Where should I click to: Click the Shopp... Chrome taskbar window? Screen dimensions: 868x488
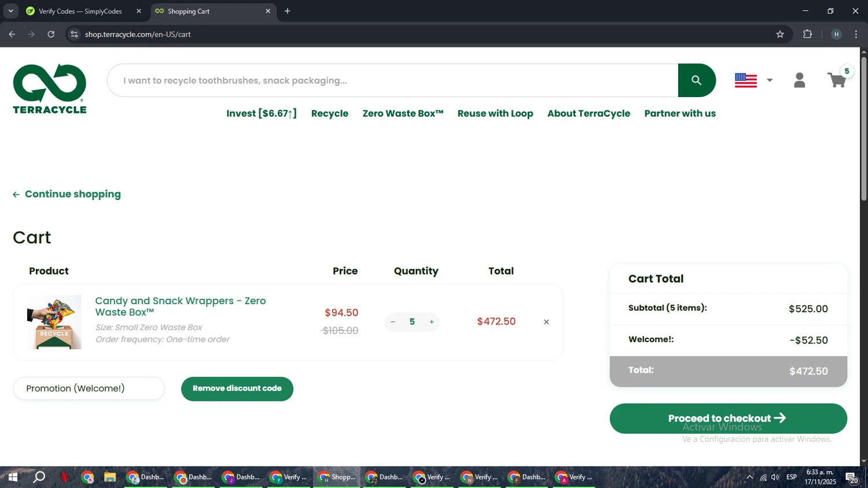[x=337, y=477]
